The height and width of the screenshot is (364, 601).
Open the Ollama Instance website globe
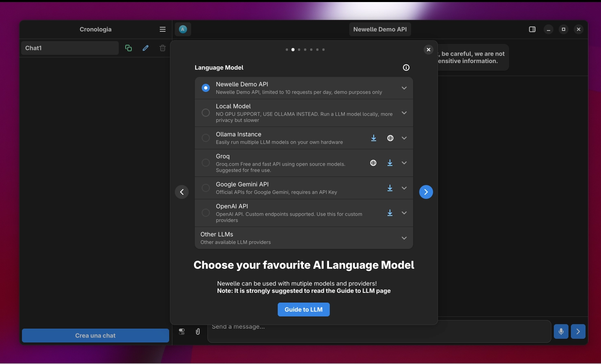(x=390, y=138)
